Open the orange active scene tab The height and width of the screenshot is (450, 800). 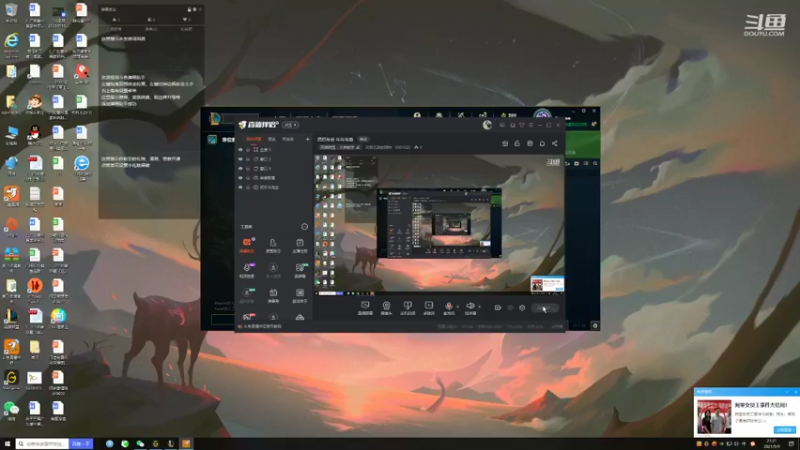coord(254,139)
